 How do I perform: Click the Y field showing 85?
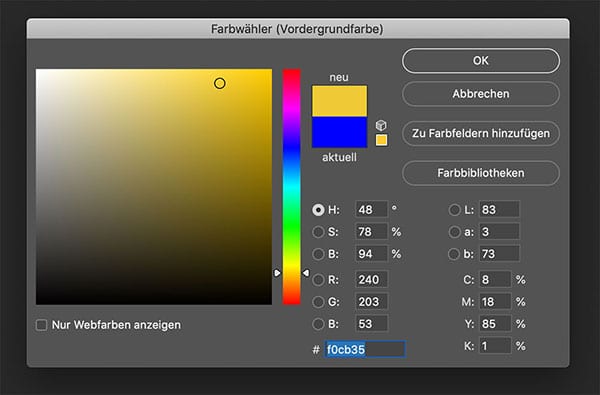[495, 324]
